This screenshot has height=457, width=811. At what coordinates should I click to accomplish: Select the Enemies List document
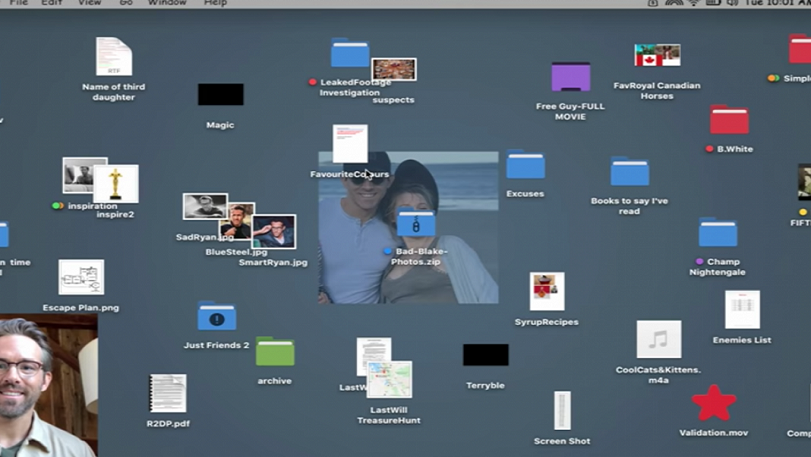click(742, 310)
